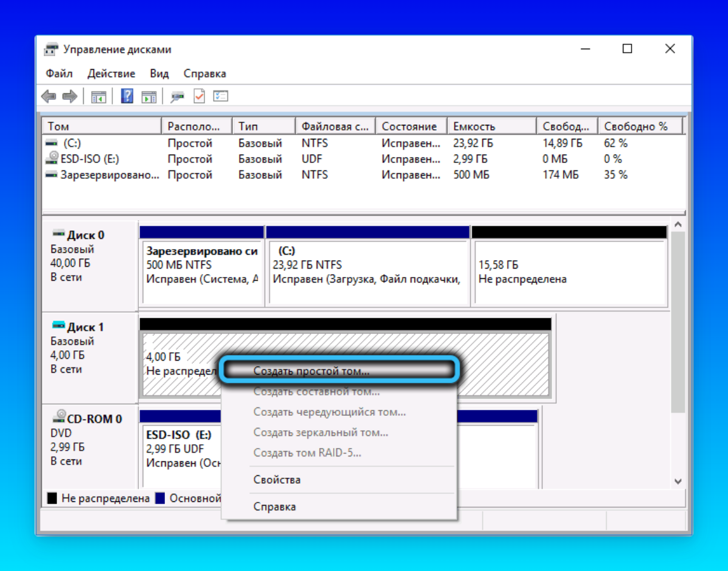Toggle the action pane toolbar icon
This screenshot has width=728, height=571.
(x=149, y=96)
